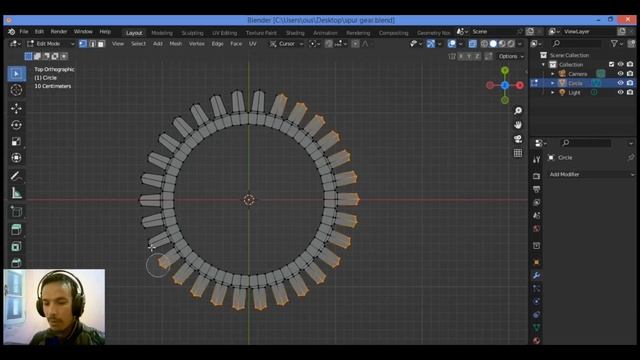Viewport: 640px width, 360px height.
Task: Collapse the Collection in outliner
Action: (x=543, y=64)
